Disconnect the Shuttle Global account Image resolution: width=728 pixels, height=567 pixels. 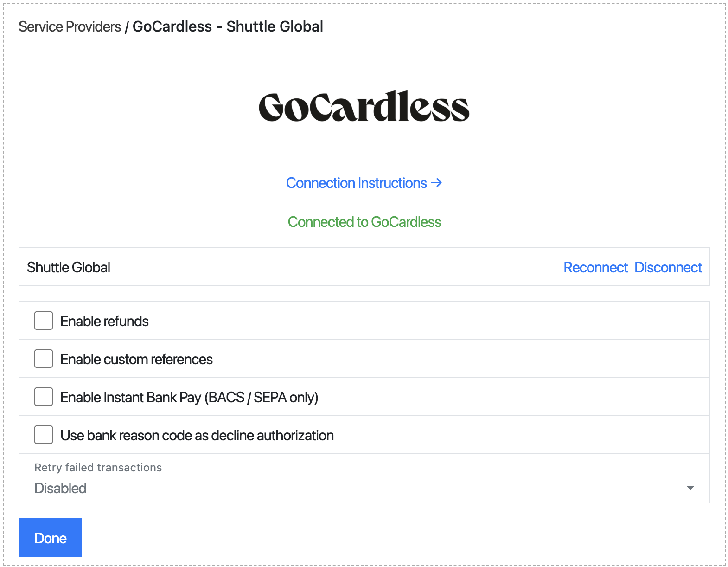668,267
